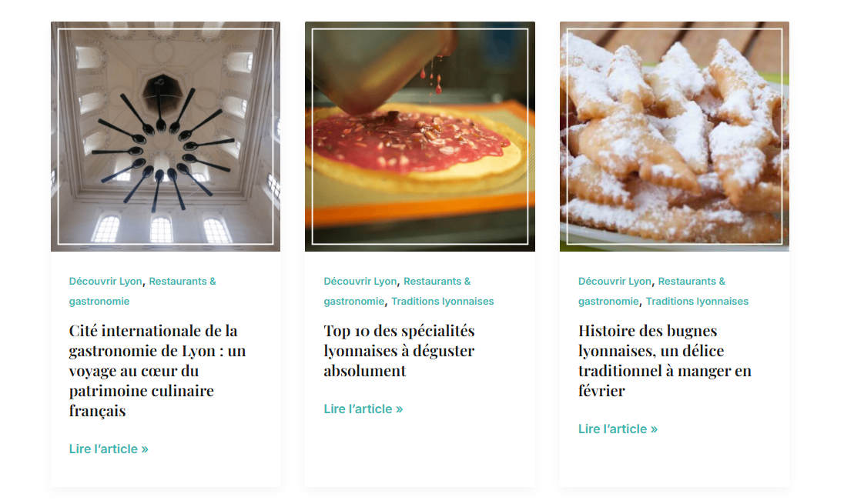Click 'Découvrir Lyon' category in middle card
Viewport: 844px width, 504px height.
tap(360, 282)
